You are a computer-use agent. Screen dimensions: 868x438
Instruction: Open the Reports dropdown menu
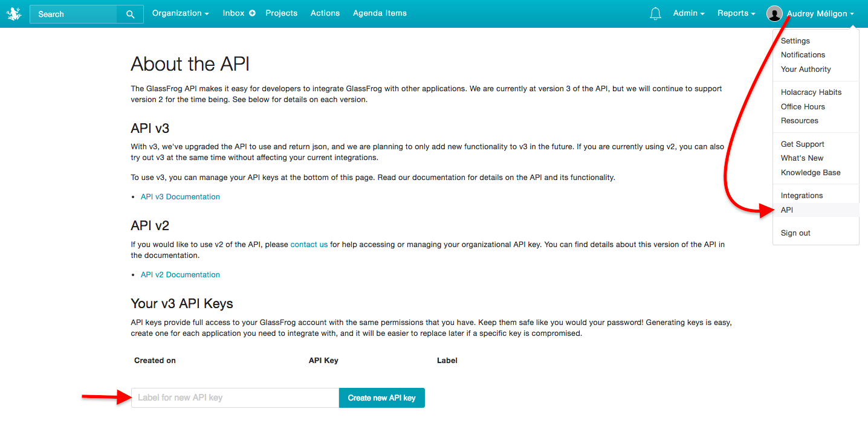pos(736,13)
